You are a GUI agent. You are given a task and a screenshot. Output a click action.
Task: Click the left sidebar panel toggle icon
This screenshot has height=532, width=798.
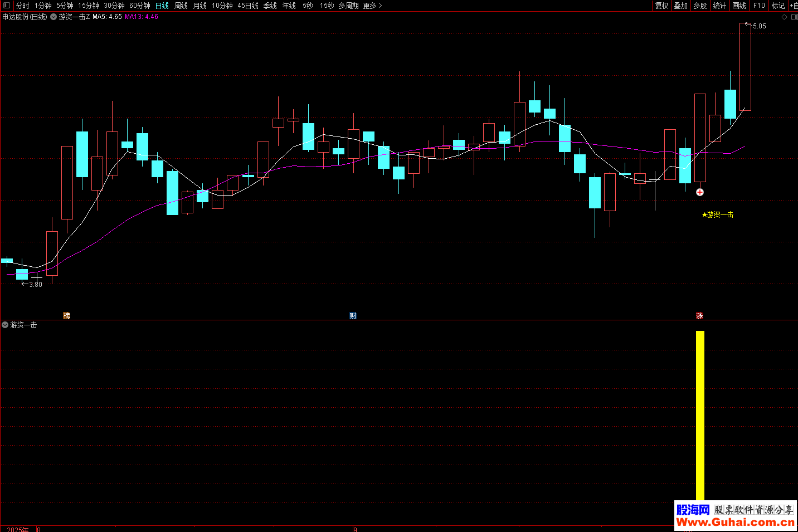point(7,6)
